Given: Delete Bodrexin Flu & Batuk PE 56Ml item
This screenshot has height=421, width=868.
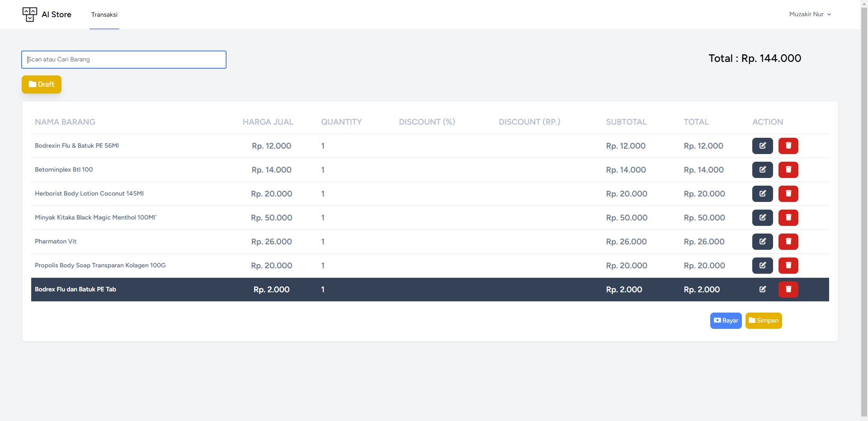Looking at the screenshot, I should click(x=788, y=145).
